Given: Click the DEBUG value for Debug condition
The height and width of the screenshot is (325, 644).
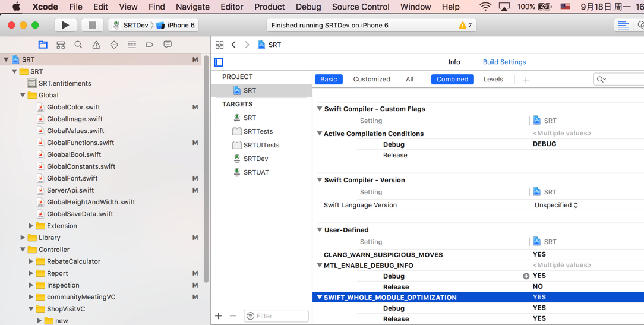Looking at the screenshot, I should click(544, 144).
